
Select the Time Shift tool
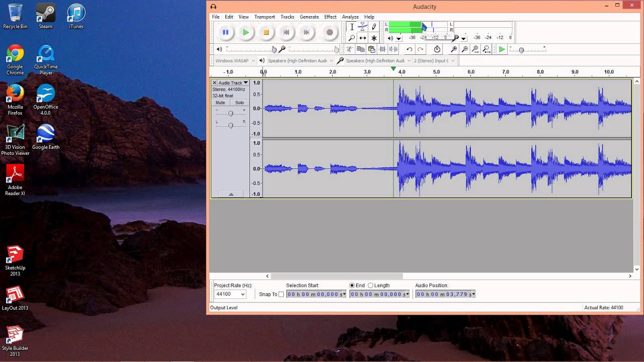pyautogui.click(x=363, y=38)
